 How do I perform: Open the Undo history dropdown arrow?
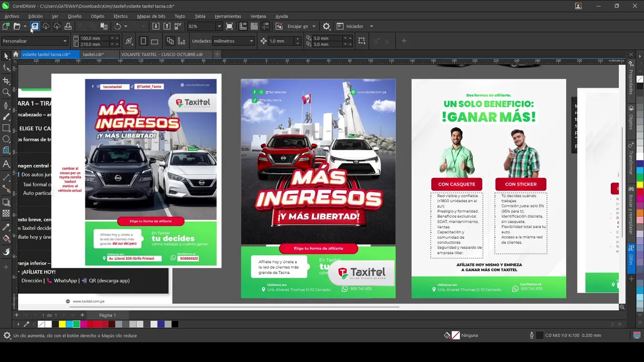coord(125,26)
